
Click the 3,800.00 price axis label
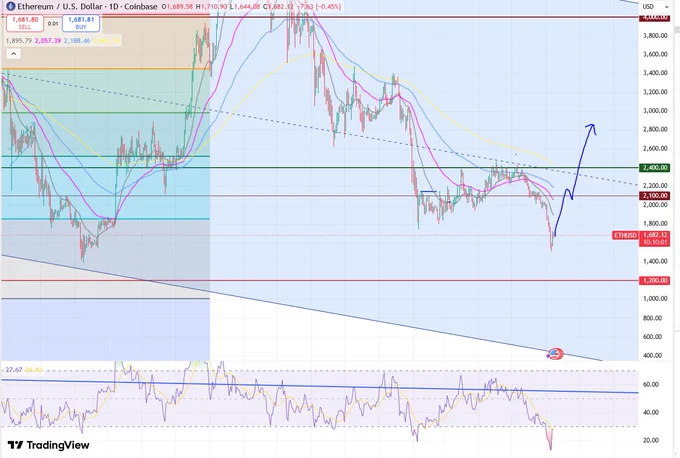pos(655,36)
